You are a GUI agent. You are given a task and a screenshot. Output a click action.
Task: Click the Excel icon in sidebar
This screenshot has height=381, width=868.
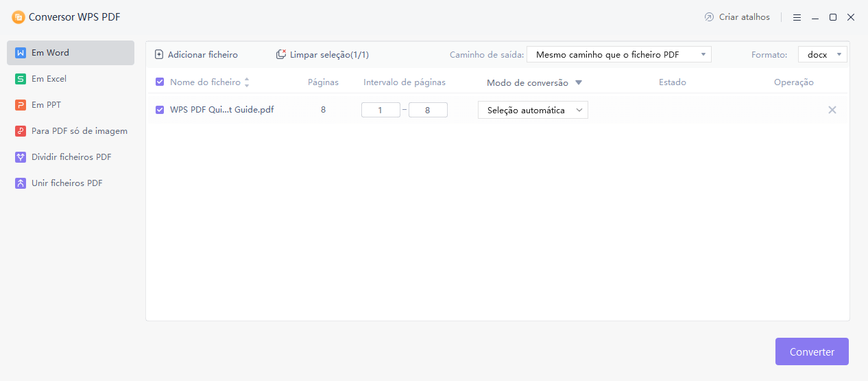21,79
